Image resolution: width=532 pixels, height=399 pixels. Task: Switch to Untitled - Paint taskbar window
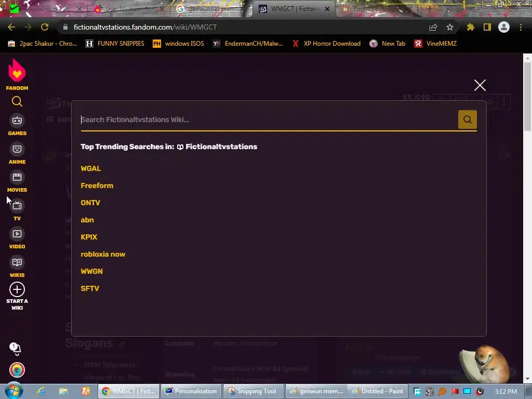pos(378,391)
